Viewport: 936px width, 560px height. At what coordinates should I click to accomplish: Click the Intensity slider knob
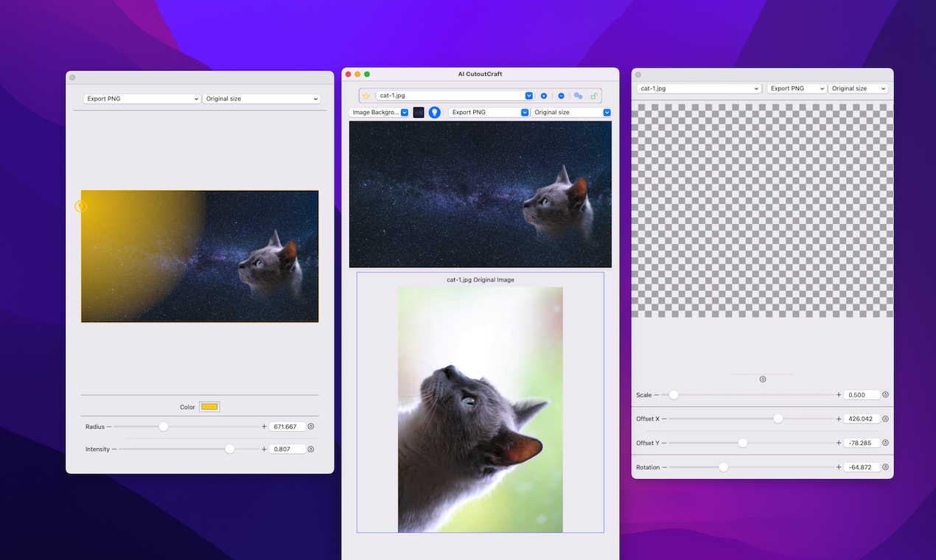(x=230, y=449)
